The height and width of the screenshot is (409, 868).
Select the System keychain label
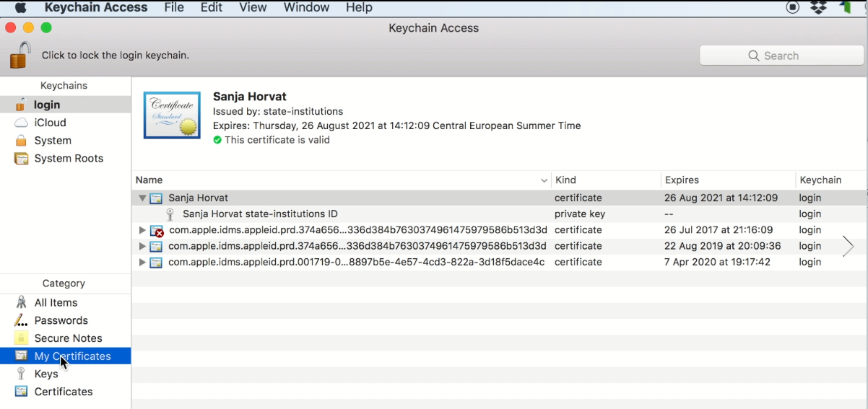[53, 141]
